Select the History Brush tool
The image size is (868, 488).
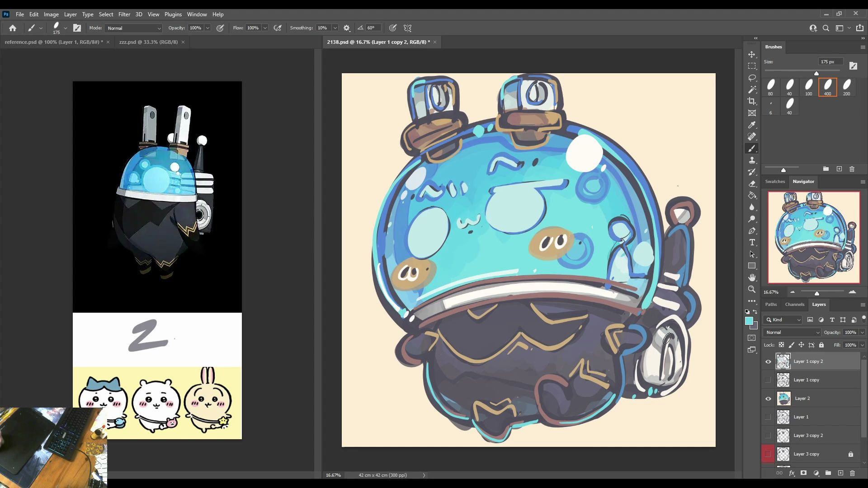pos(752,172)
